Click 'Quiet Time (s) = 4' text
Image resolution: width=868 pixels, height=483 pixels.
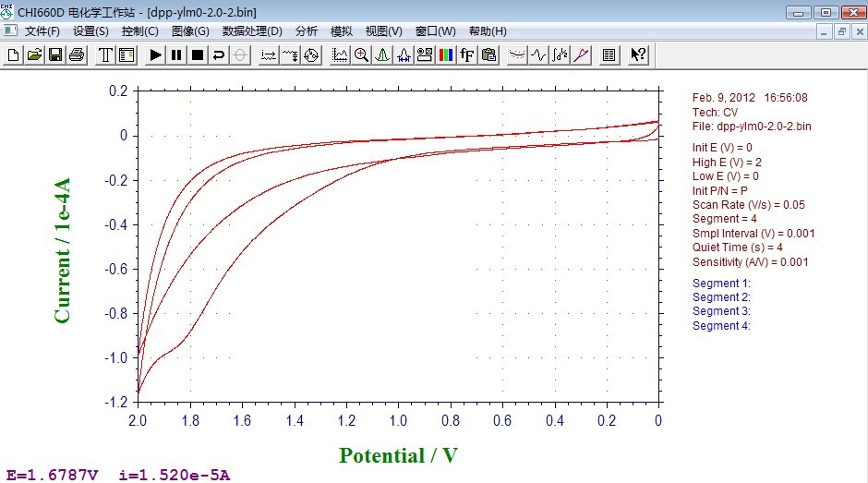click(x=738, y=248)
